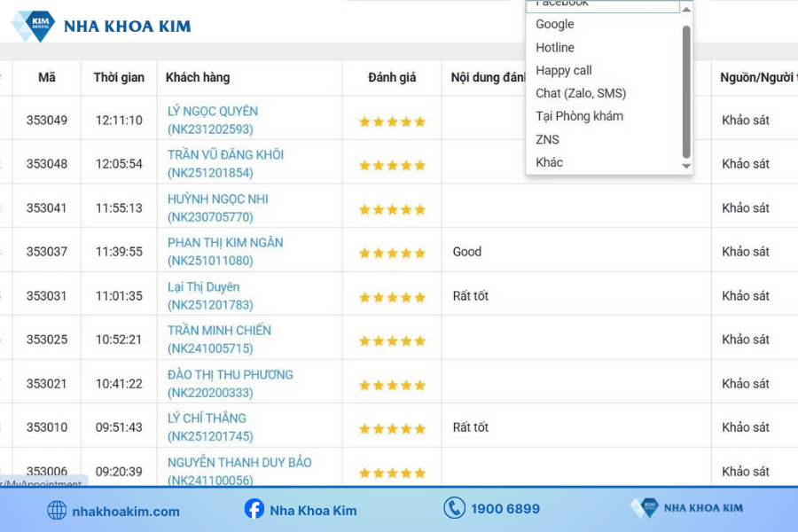Click the rating stars for Đào Thị Thu Phương
Image resolution: width=798 pixels, height=532 pixels.
point(391,385)
